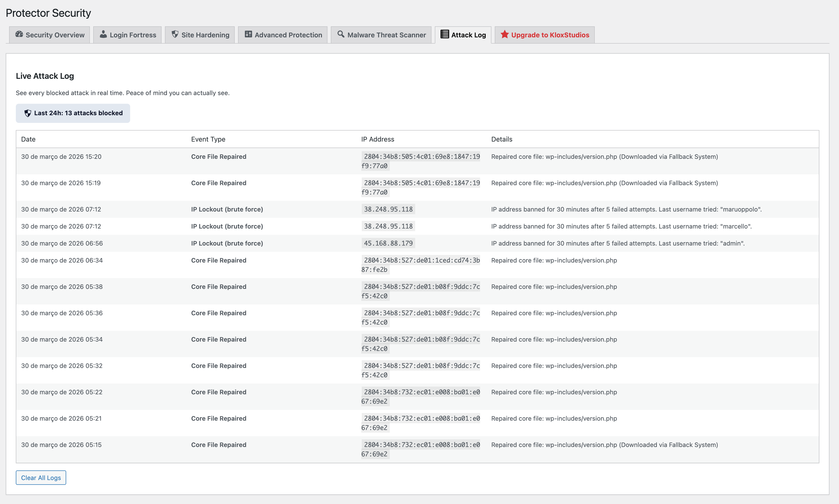Viewport: 839px width, 504px height.
Task: Click IPv6 address in the 05:34 row
Action: click(420, 344)
